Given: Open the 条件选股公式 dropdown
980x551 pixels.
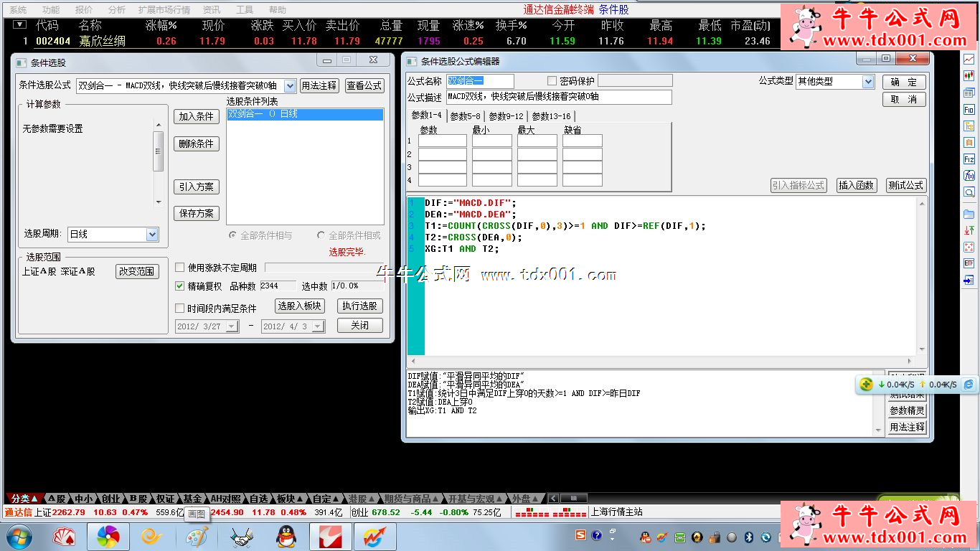Looking at the screenshot, I should 290,86.
